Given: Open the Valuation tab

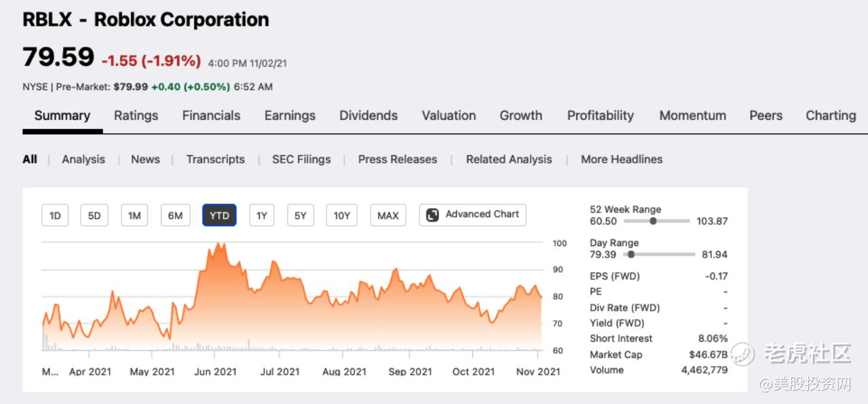Looking at the screenshot, I should [449, 115].
